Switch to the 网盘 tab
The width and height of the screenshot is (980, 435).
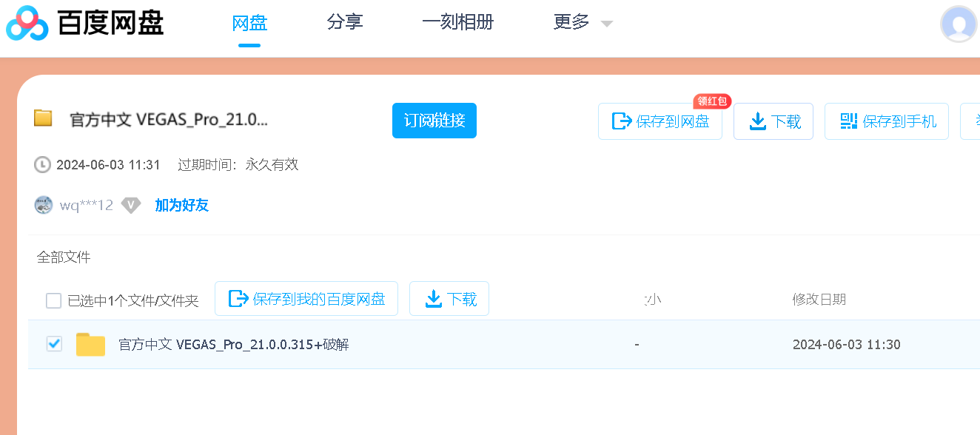(249, 23)
